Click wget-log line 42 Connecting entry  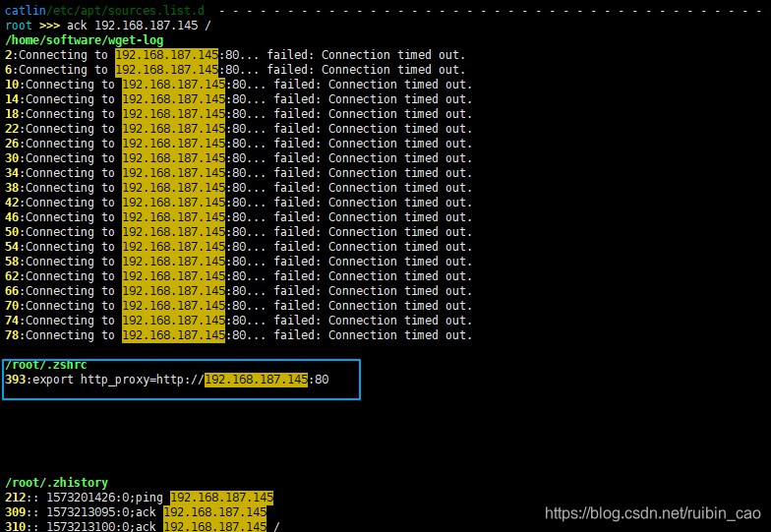238,203
